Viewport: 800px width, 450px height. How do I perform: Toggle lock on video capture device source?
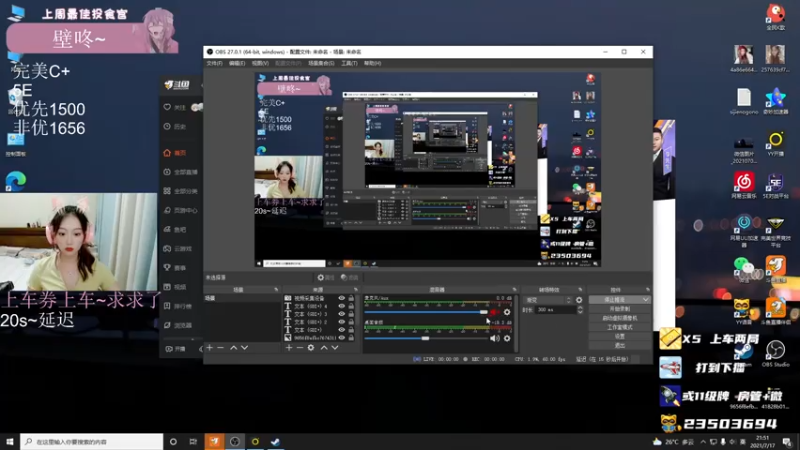[351, 298]
